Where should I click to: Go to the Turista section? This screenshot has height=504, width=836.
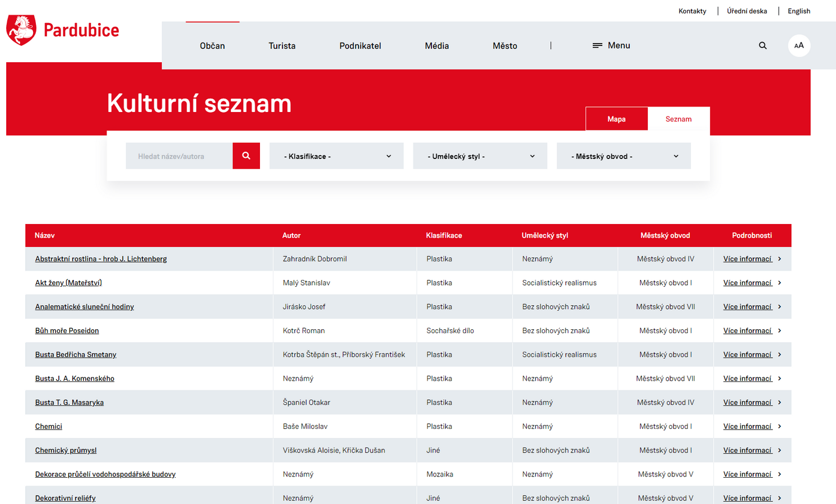coord(282,46)
